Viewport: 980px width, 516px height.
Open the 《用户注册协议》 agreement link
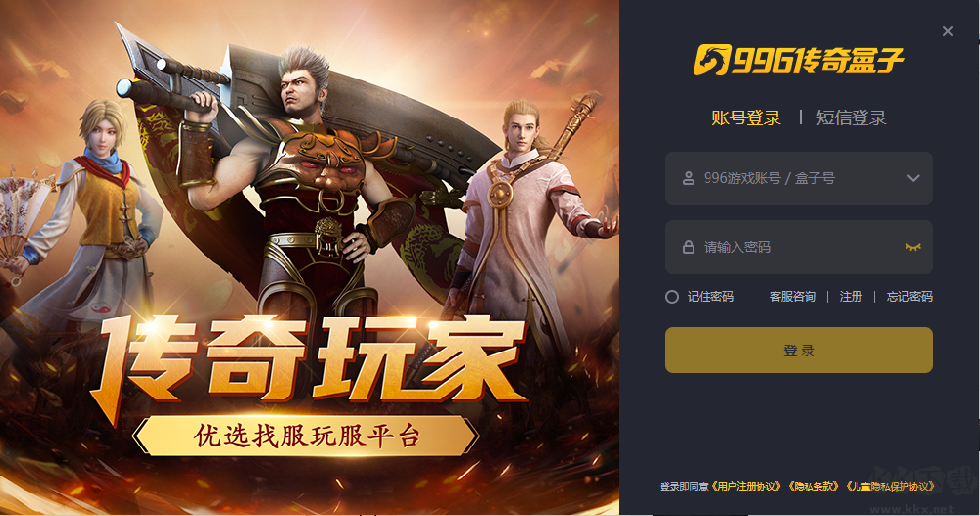tap(746, 486)
